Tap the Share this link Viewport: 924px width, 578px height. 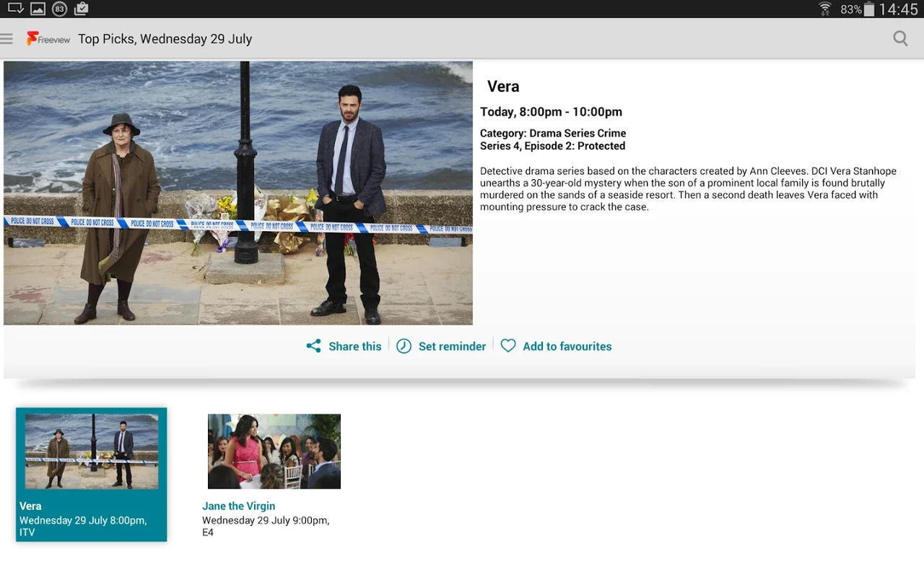point(354,346)
